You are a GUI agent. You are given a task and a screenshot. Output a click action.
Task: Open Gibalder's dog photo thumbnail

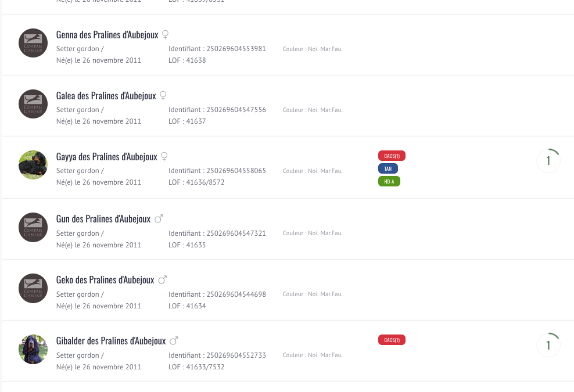pos(33,349)
